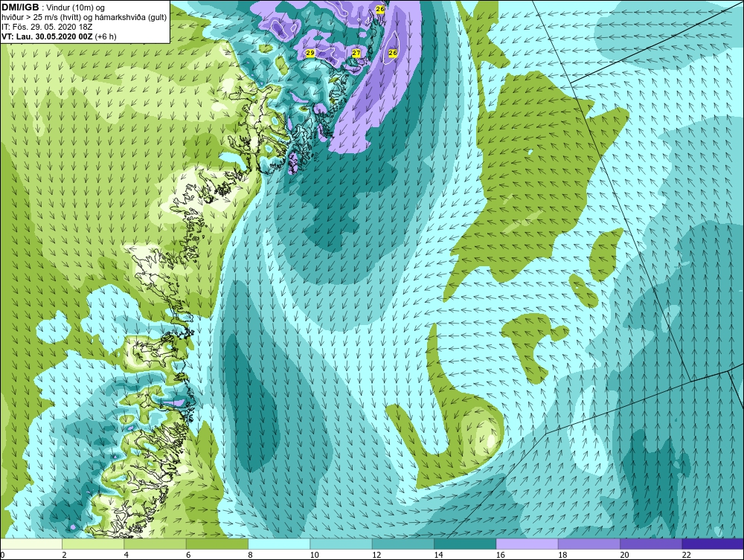Pick the 4–6 m/s green legend swatch

pos(155,544)
